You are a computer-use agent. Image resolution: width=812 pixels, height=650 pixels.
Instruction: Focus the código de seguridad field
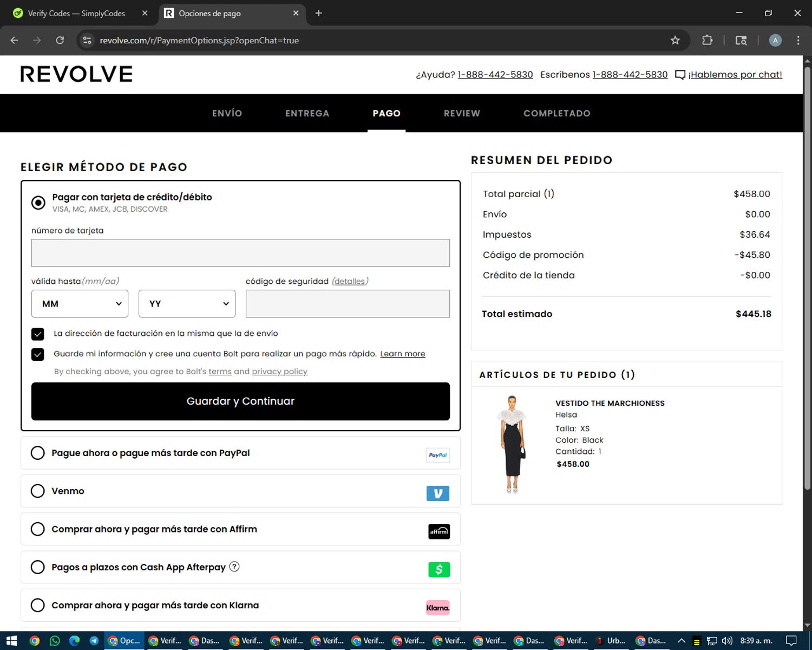(348, 304)
